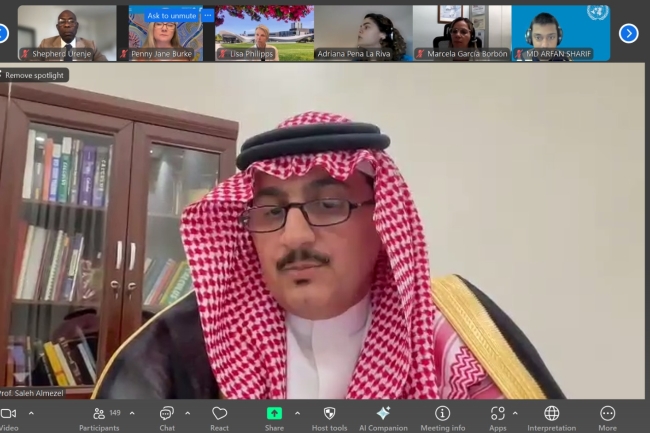Open Host tools shield icon

329,413
